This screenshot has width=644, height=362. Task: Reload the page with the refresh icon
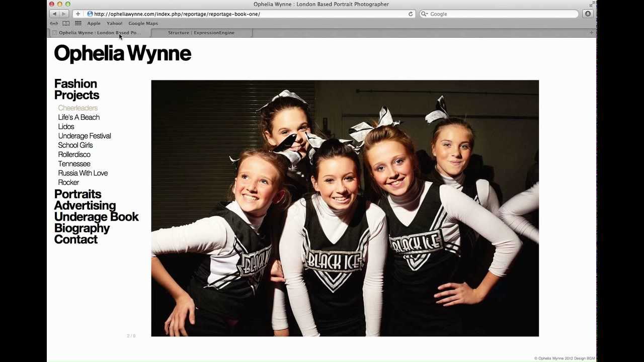pyautogui.click(x=411, y=14)
